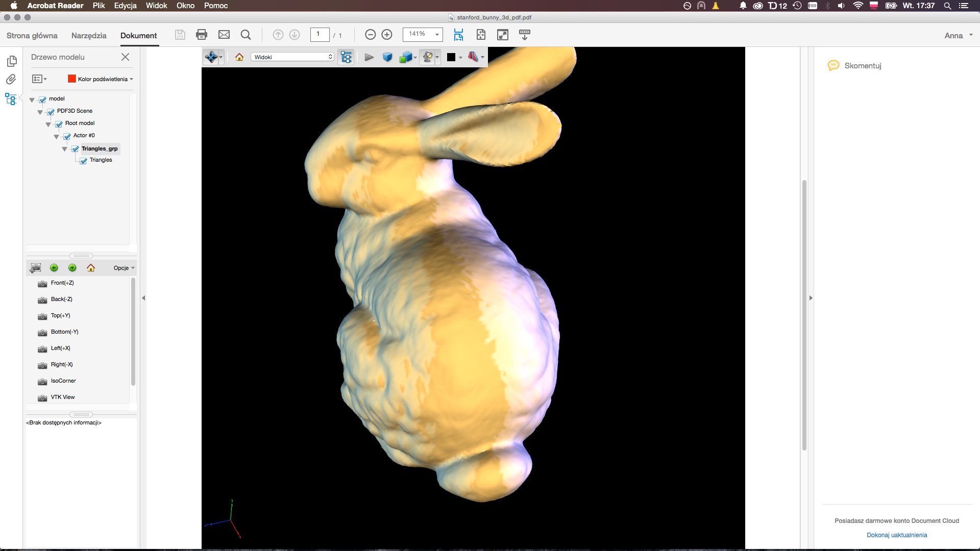The image size is (980, 551).
Task: Zoom in with the plus circle button
Action: 387,35
